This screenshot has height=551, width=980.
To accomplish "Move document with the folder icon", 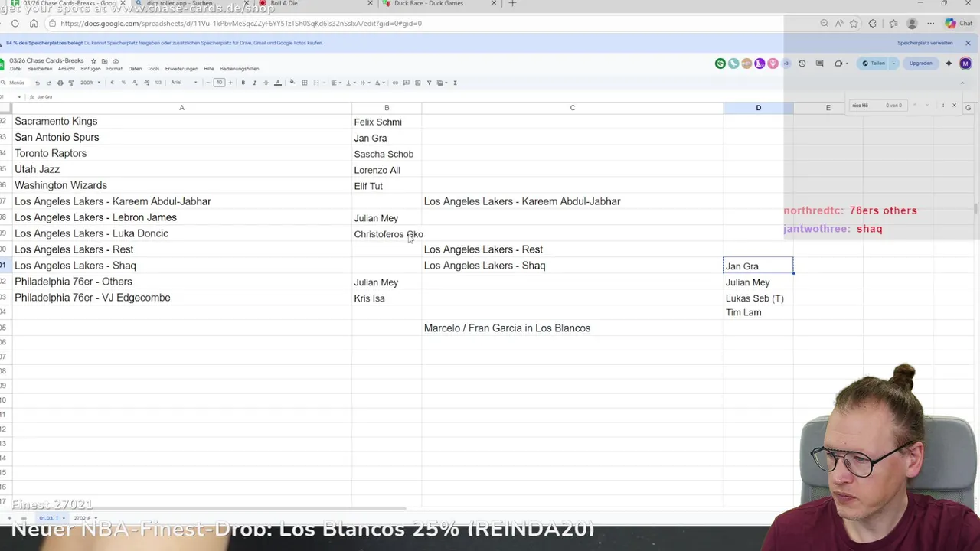I will tap(105, 60).
